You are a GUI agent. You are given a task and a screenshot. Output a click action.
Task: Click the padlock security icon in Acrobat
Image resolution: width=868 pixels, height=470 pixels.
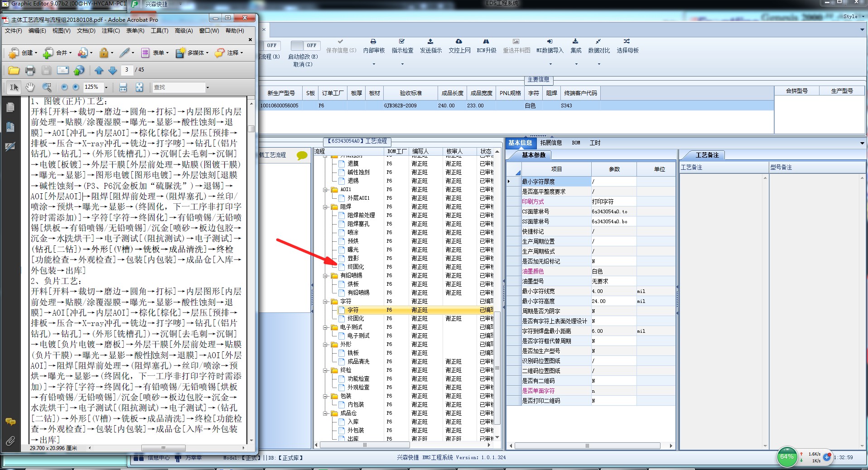tap(104, 53)
